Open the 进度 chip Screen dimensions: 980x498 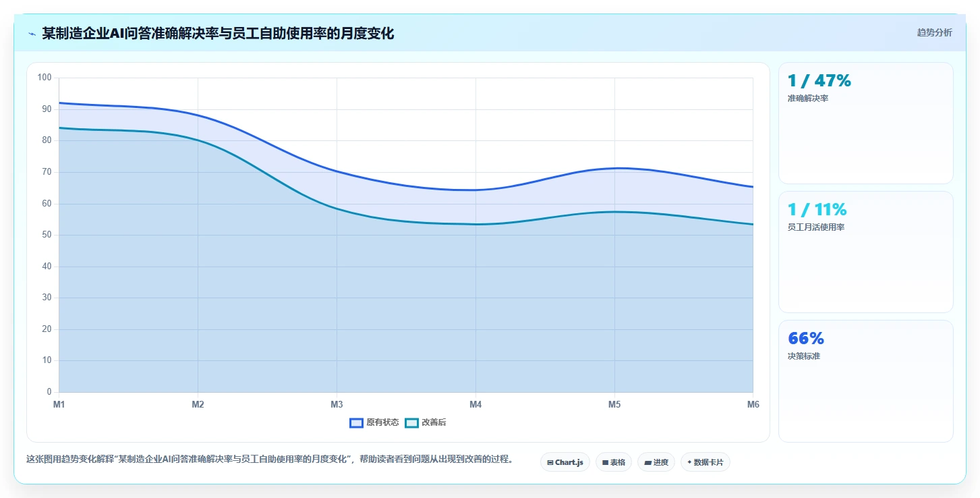pyautogui.click(x=656, y=462)
